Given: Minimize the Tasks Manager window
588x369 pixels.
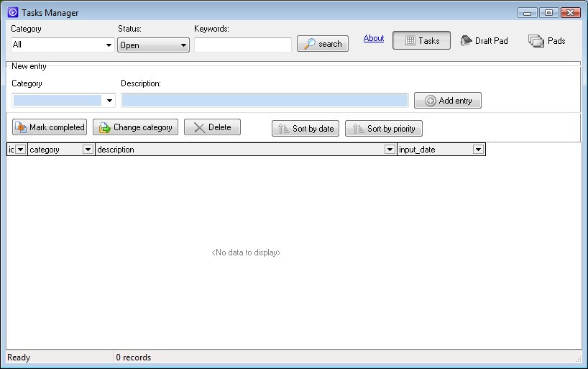Looking at the screenshot, I should point(527,13).
